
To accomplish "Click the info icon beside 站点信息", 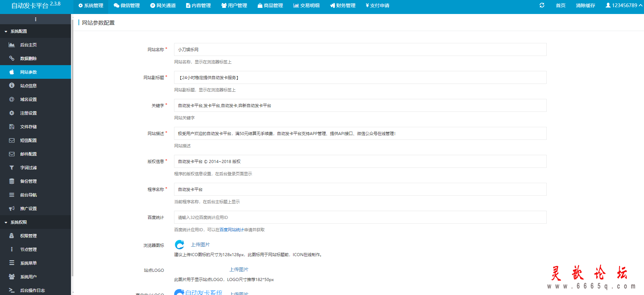I will pos(12,86).
